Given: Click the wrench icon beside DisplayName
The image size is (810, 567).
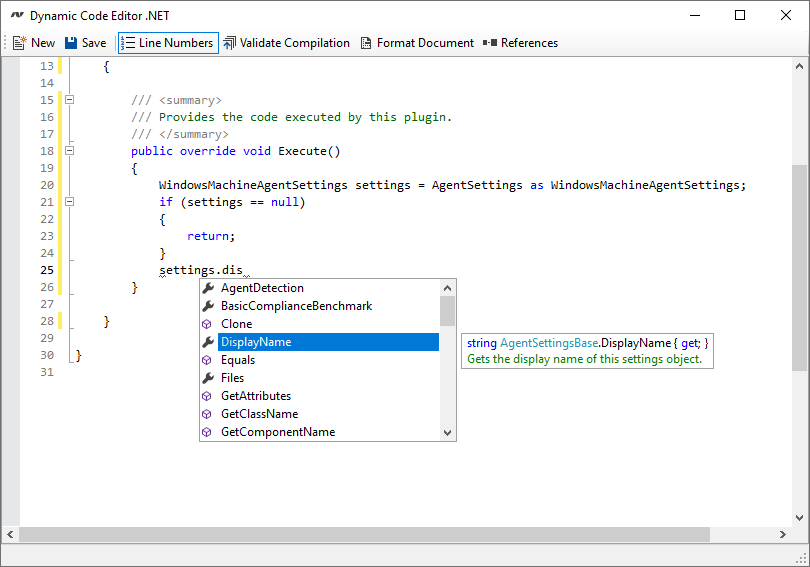Looking at the screenshot, I should pos(208,342).
